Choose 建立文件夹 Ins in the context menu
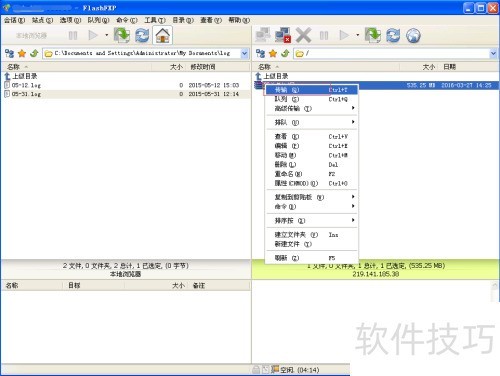The image size is (500, 376). [311, 235]
